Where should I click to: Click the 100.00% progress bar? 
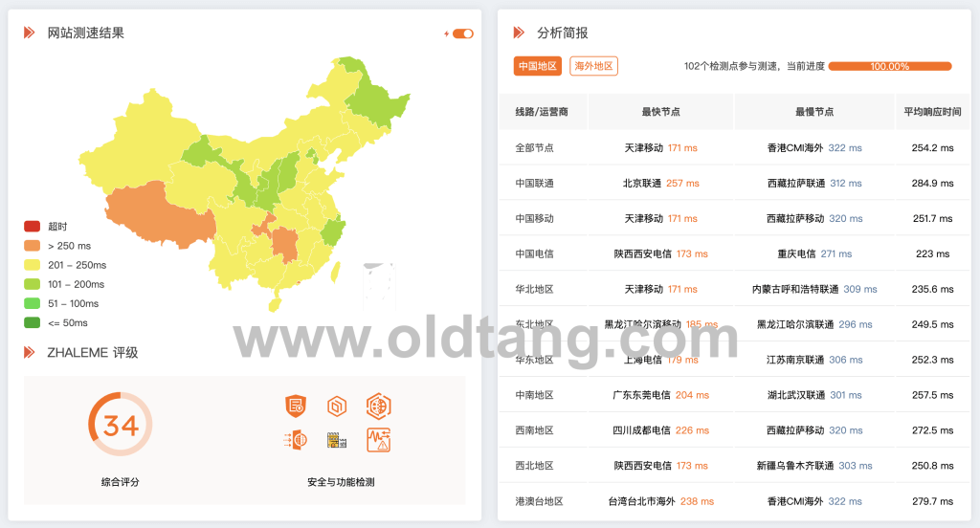pos(889,66)
